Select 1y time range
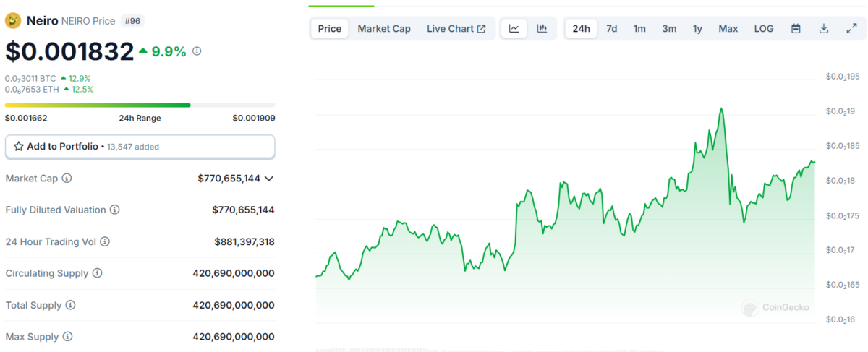868x352 pixels. pos(697,29)
